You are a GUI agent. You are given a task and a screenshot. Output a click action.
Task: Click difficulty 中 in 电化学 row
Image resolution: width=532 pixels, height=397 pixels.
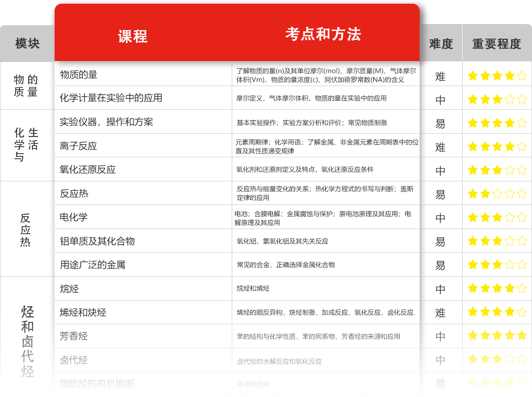pos(440,218)
